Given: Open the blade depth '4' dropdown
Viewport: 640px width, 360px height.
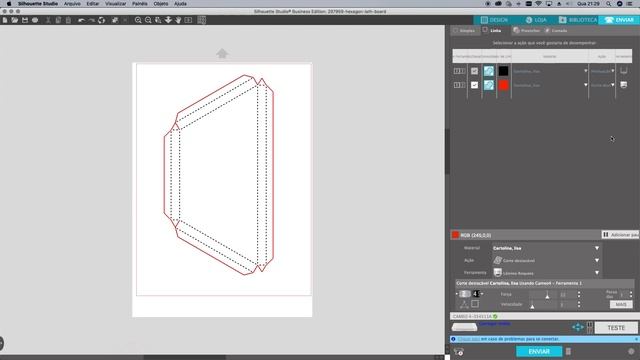Looking at the screenshot, I should [x=478, y=293].
